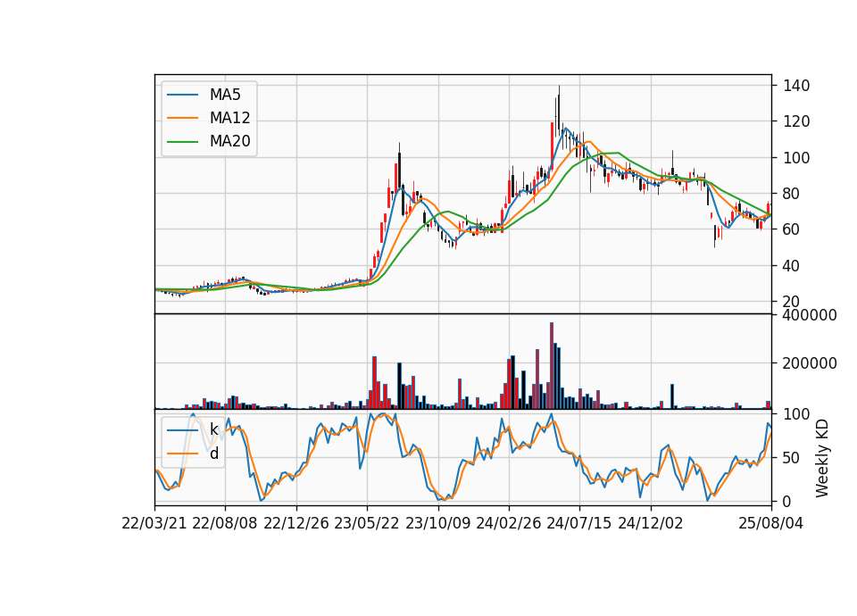Click the Weekly KD axis title

822,458
